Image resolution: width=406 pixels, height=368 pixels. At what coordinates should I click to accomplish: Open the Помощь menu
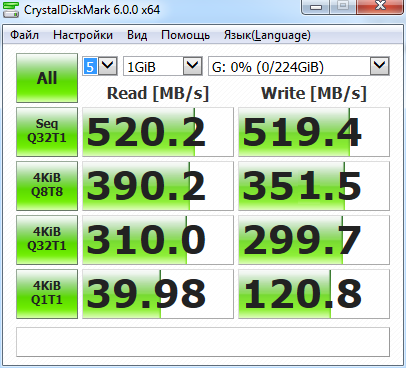click(x=186, y=35)
